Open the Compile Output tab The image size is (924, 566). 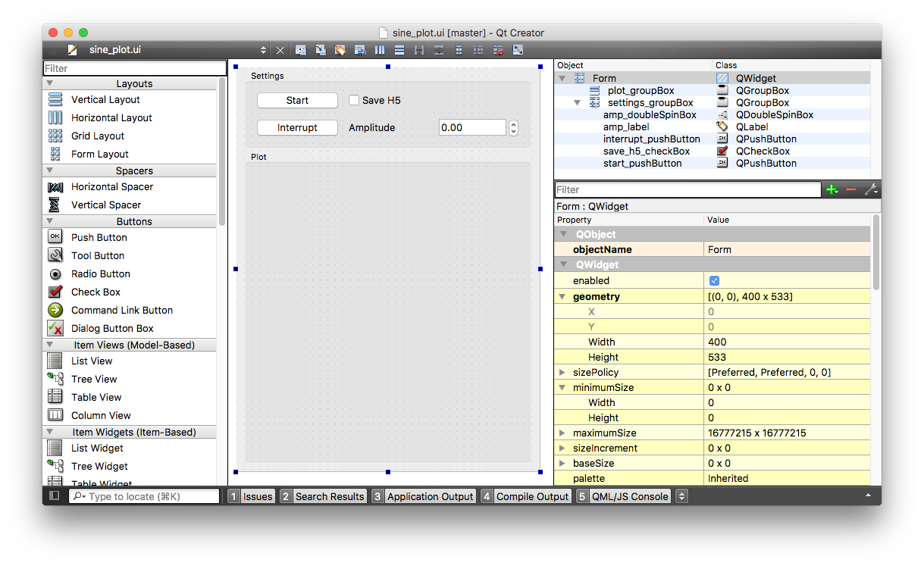[x=526, y=496]
